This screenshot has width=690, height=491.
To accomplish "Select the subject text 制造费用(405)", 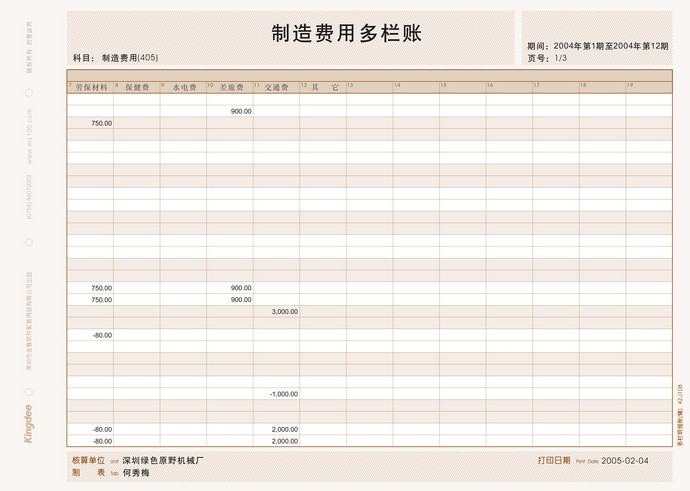I will tap(130, 58).
